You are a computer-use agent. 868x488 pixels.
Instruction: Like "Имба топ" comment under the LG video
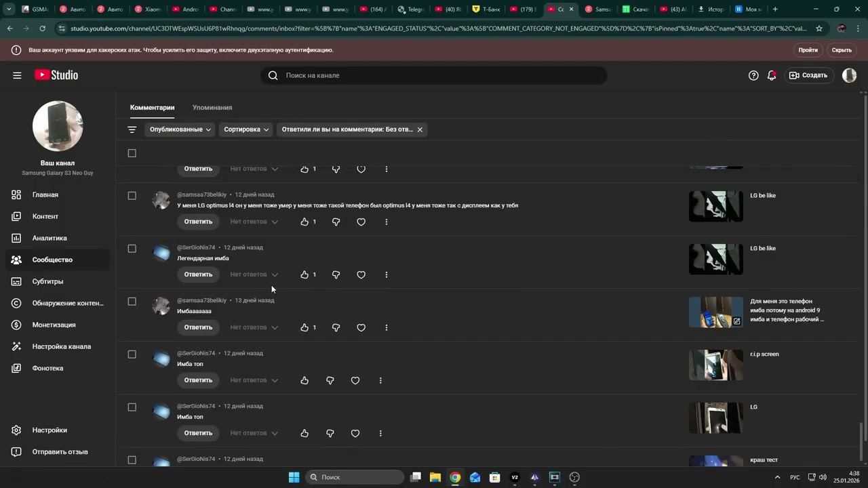tap(304, 433)
